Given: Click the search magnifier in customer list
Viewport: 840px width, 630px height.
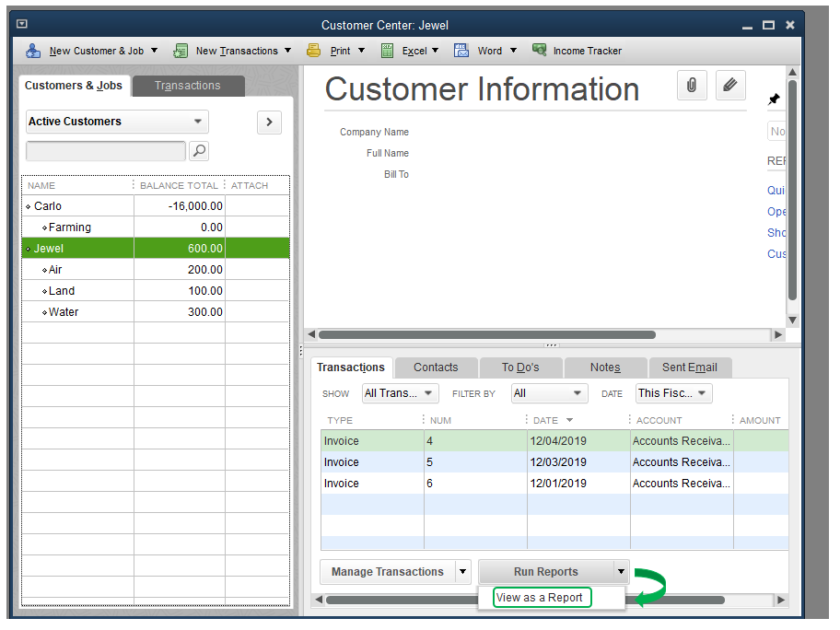Looking at the screenshot, I should (x=199, y=150).
